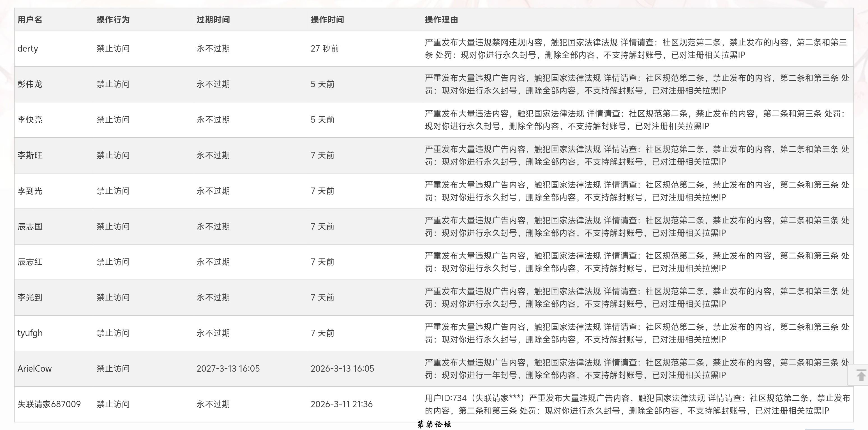The image size is (868, 430).
Task: Click username 彭伟龙
Action: [30, 84]
